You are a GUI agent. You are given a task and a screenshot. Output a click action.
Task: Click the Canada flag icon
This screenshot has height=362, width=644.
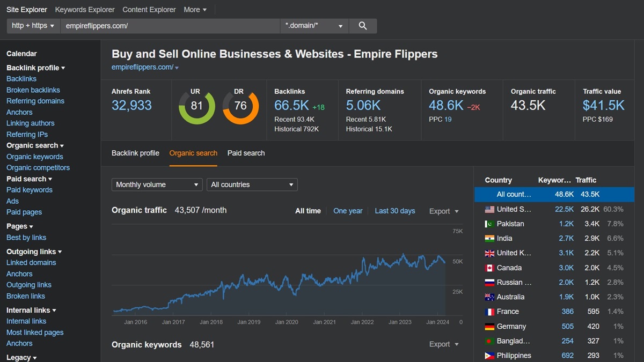pyautogui.click(x=489, y=268)
